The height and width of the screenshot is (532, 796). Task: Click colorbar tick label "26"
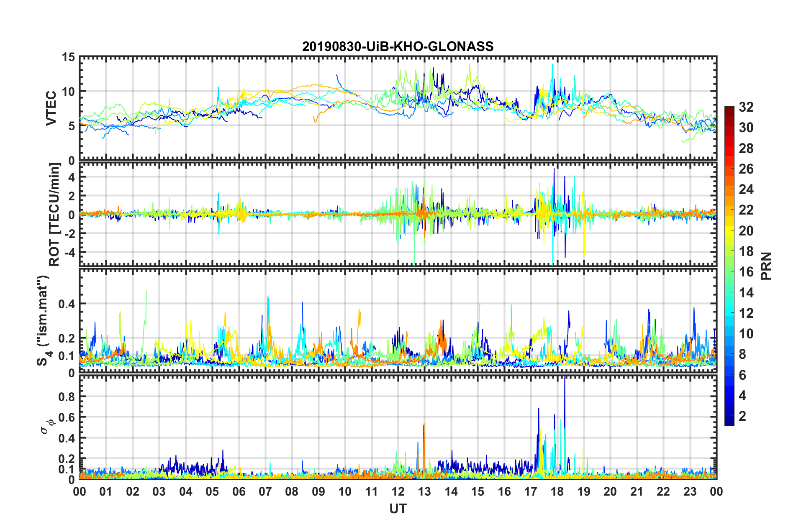click(x=746, y=169)
